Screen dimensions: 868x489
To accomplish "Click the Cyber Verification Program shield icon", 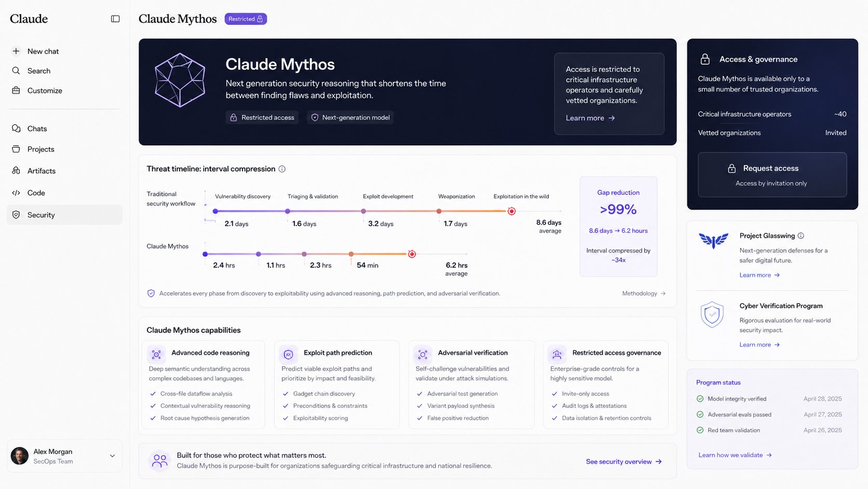I will coord(712,314).
